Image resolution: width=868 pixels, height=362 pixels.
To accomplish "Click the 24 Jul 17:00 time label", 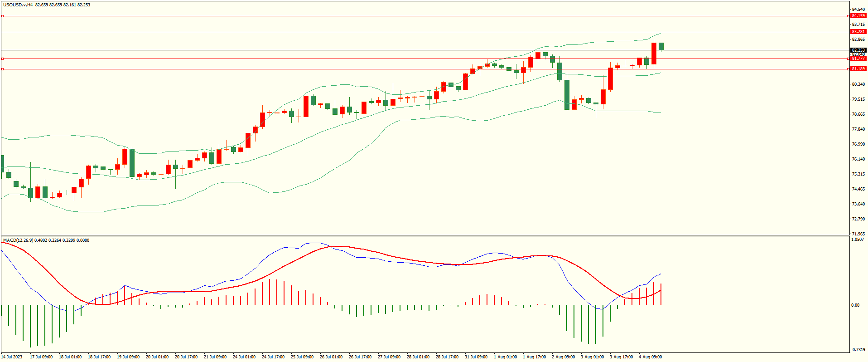I will pos(273,357).
